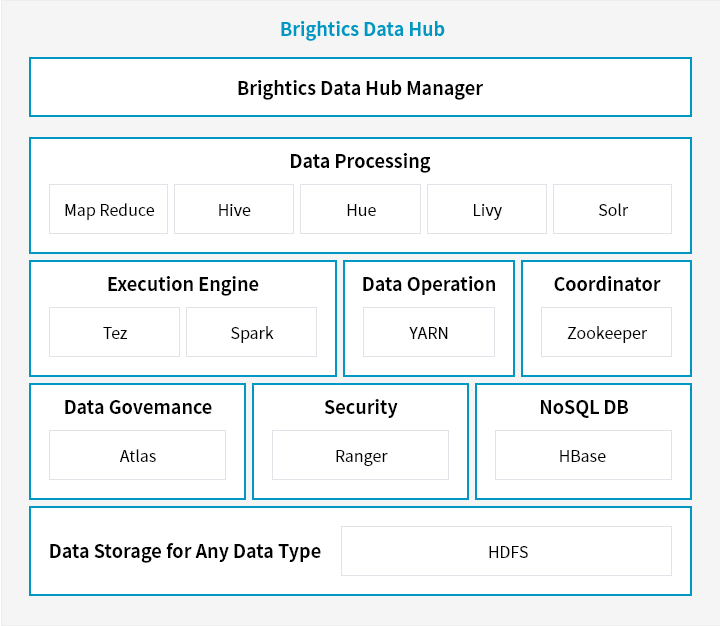Click the Coordinator heading

tap(607, 284)
